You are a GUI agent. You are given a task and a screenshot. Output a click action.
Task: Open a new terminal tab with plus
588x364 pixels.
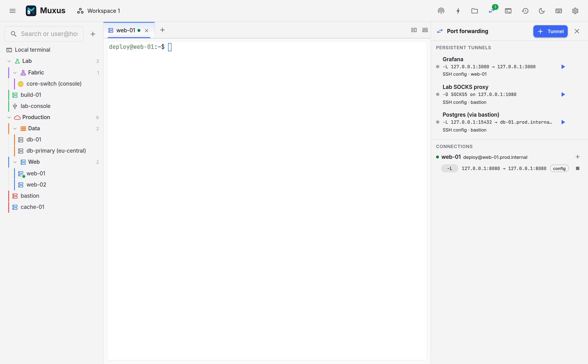tap(162, 30)
